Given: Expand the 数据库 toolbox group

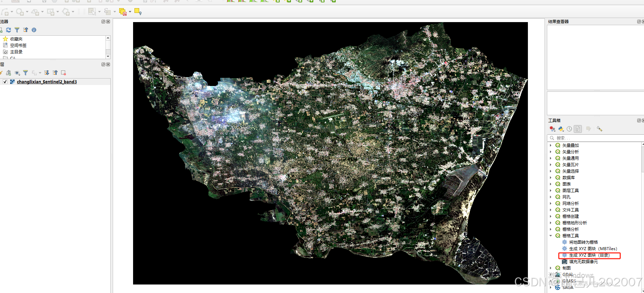Looking at the screenshot, I should click(x=551, y=177).
